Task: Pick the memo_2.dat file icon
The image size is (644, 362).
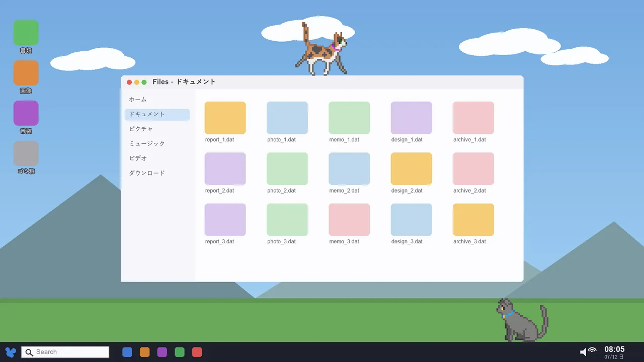Action: pyautogui.click(x=349, y=168)
